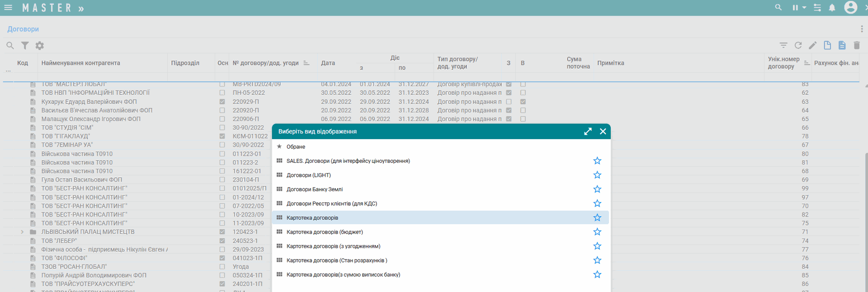The width and height of the screenshot is (868, 292).
Task: Open the column ellipsis below Код header
Action: (8, 71)
